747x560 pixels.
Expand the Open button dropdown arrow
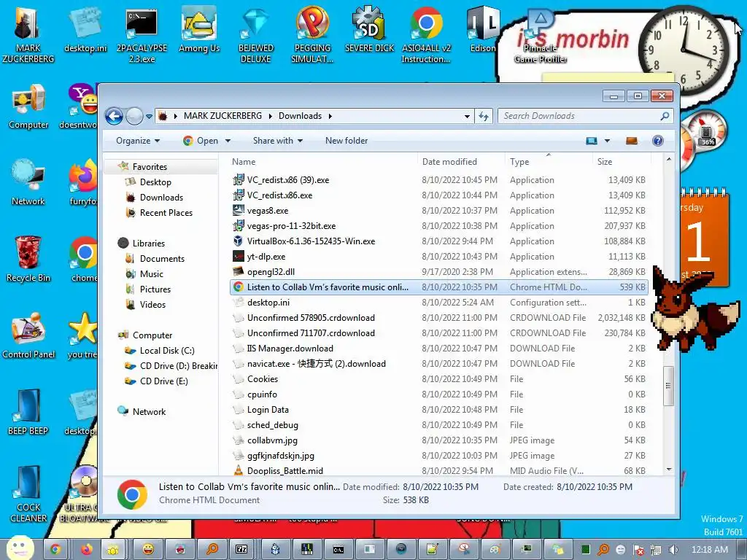coord(228,141)
